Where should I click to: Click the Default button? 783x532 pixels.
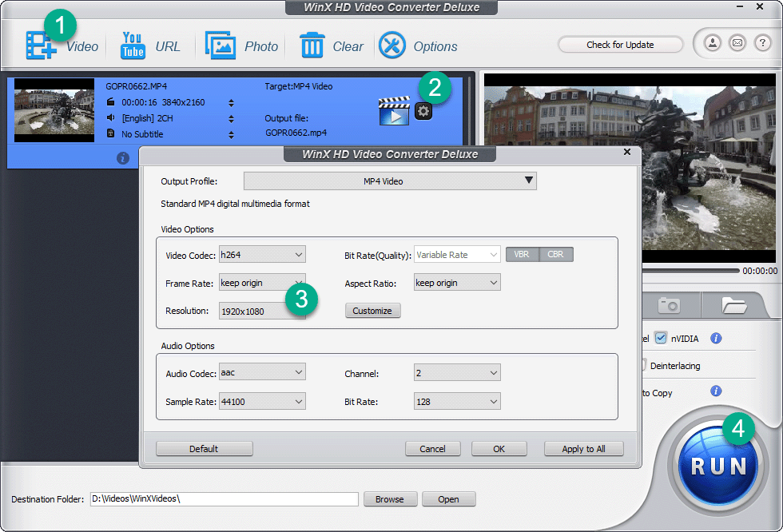click(x=204, y=449)
